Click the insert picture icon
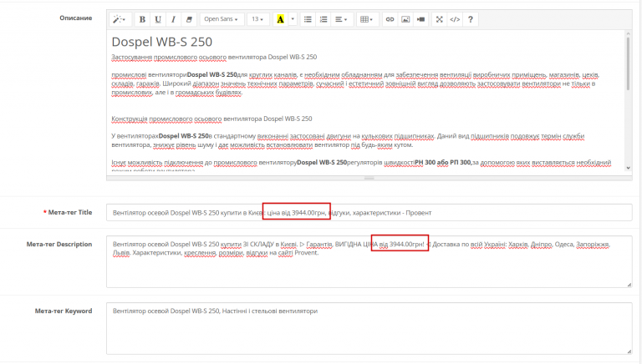 pos(405,19)
